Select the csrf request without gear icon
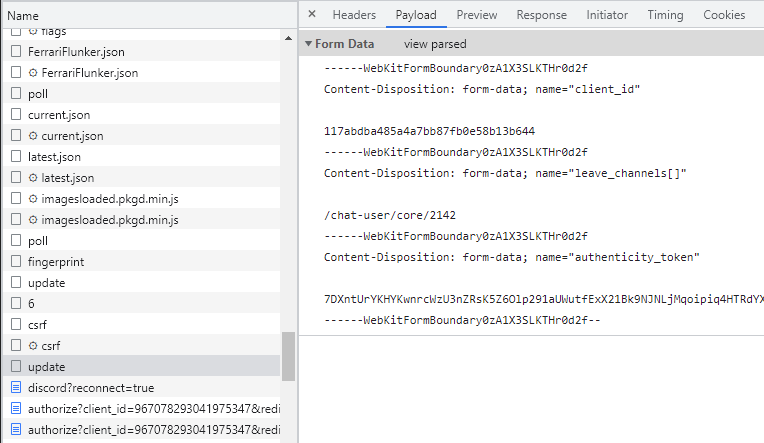Screen dimensions: 764x443 [x=38, y=325]
